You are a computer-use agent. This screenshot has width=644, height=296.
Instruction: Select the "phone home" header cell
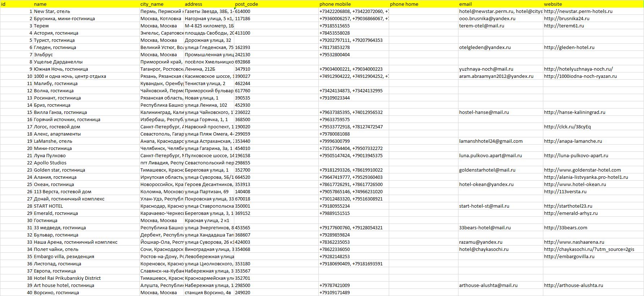coord(404,4)
